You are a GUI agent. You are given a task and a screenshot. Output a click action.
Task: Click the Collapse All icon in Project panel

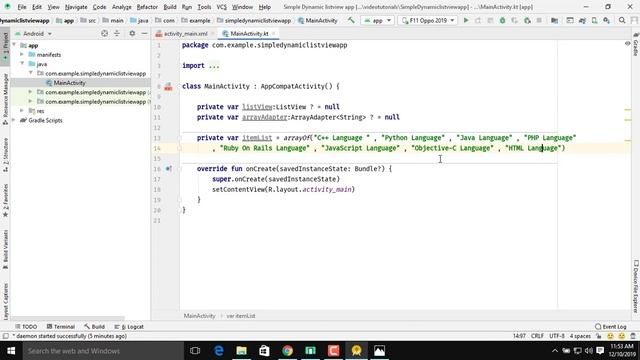click(117, 33)
